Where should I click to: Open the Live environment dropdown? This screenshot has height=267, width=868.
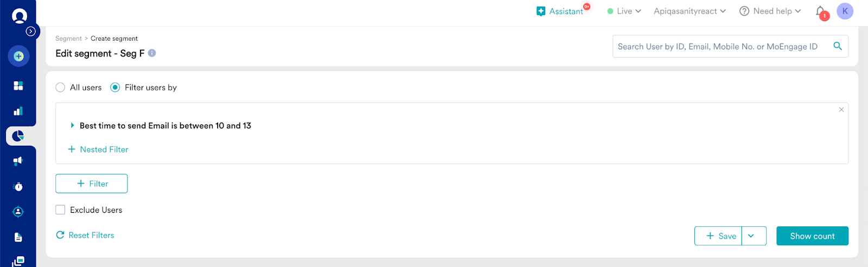coord(624,11)
